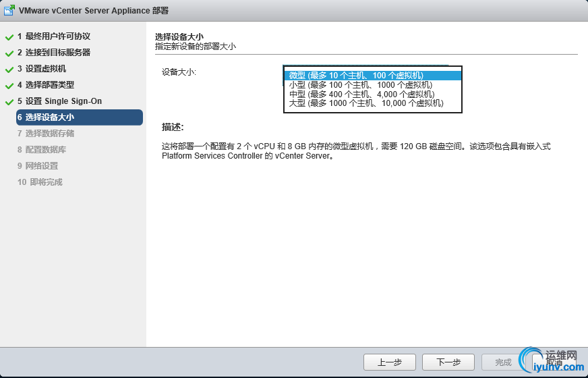Click disabled step 8 配置数据库
The height and width of the screenshot is (378, 588).
coord(42,149)
